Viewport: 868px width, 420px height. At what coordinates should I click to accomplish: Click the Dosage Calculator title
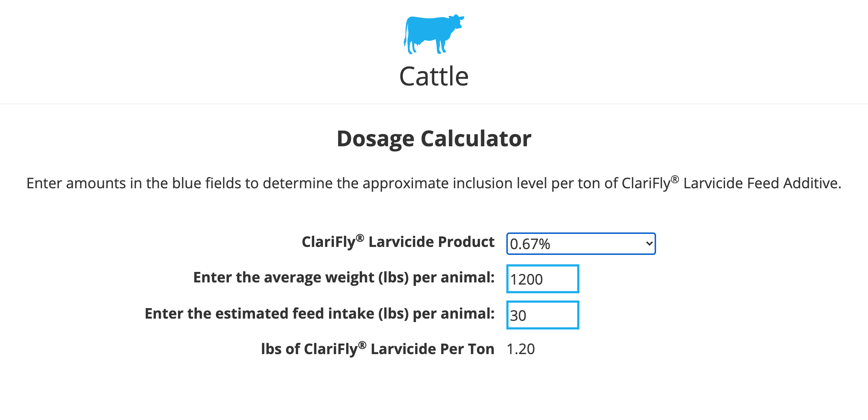click(x=434, y=138)
